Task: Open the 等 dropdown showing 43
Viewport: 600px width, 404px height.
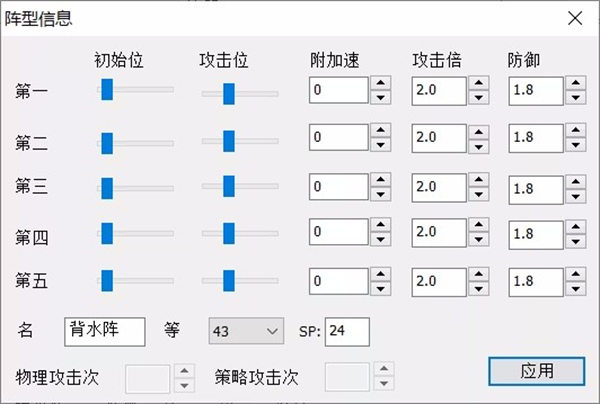Action: tap(246, 331)
